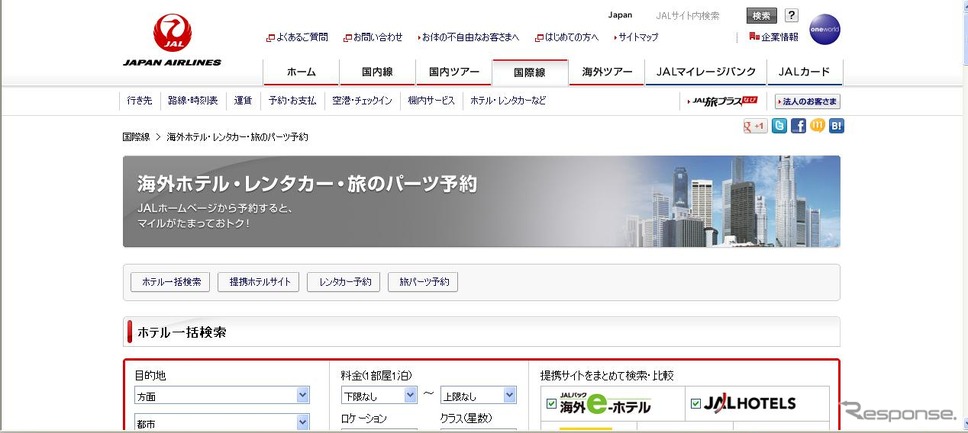Open the 下限なし price dropdown
968x433 pixels.
point(379,395)
